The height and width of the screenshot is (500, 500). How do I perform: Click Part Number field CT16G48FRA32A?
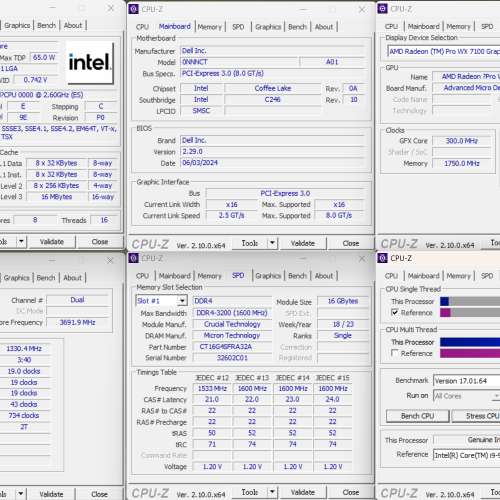click(232, 347)
